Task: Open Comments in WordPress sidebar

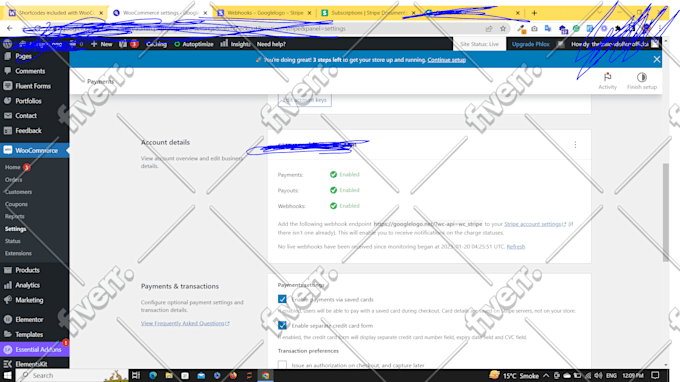Action: [30, 71]
